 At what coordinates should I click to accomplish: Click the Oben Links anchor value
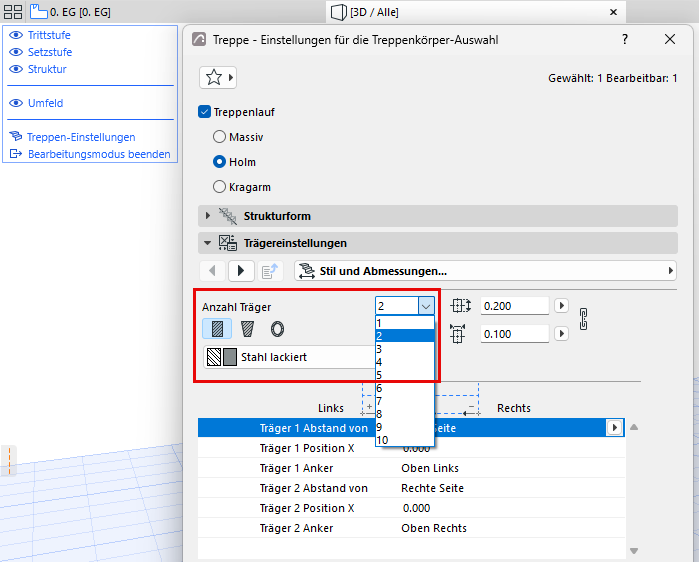pos(430,468)
